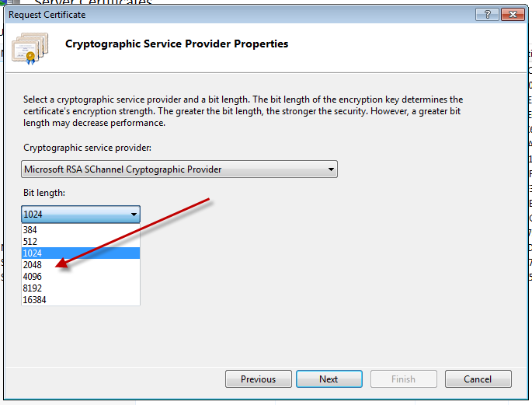The width and height of the screenshot is (532, 405).
Task: Click the Help question mark button
Action: pos(487,14)
